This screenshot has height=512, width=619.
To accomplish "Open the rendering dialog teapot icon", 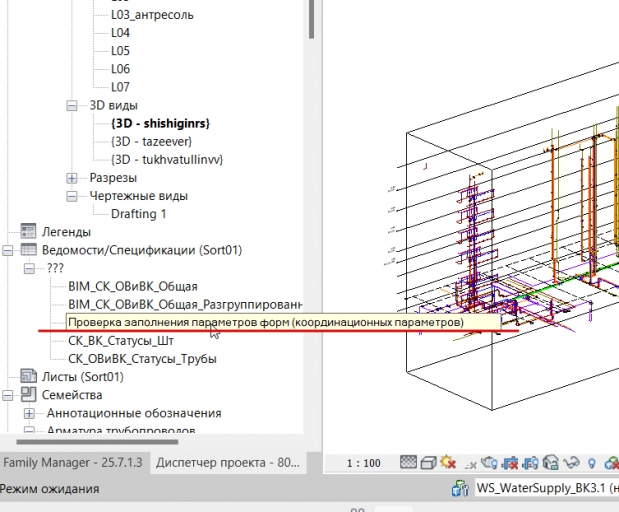I will pyautogui.click(x=489, y=463).
